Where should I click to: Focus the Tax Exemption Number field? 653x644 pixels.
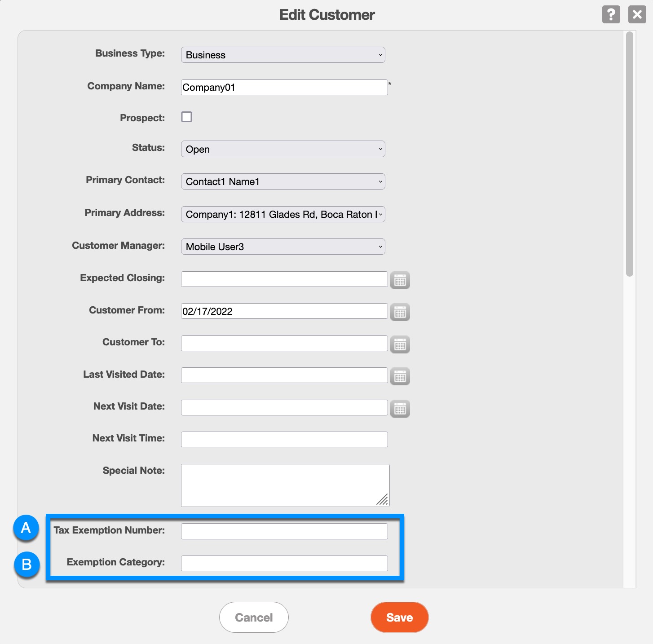pyautogui.click(x=284, y=531)
